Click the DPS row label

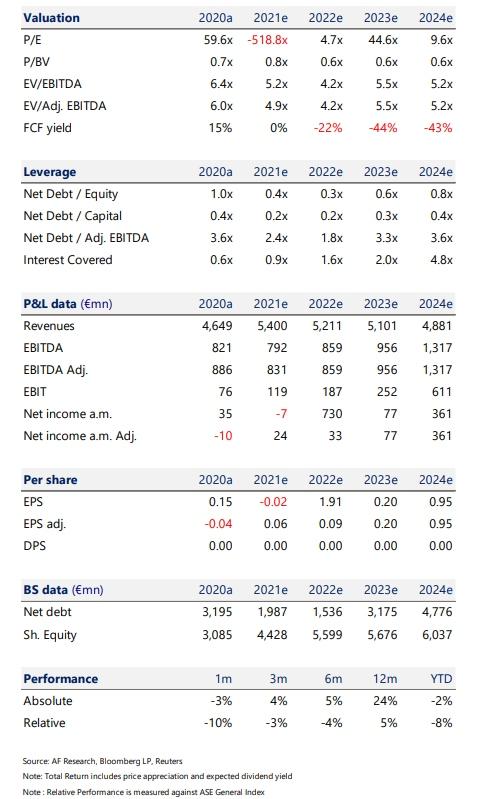click(35, 546)
